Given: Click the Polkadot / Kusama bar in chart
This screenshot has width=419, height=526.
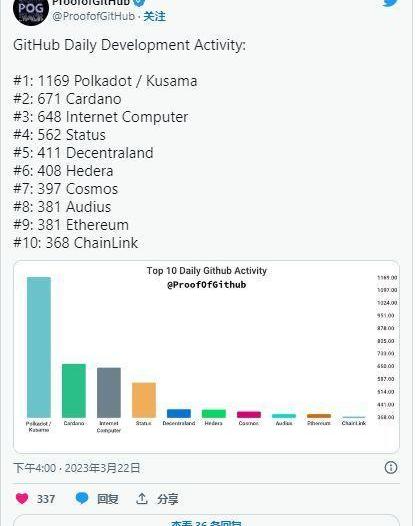Looking at the screenshot, I should pos(39,347).
